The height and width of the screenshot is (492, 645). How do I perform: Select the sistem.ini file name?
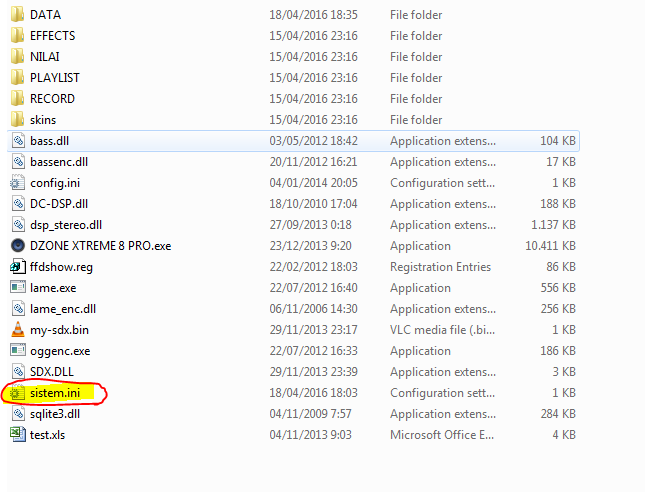[55, 393]
